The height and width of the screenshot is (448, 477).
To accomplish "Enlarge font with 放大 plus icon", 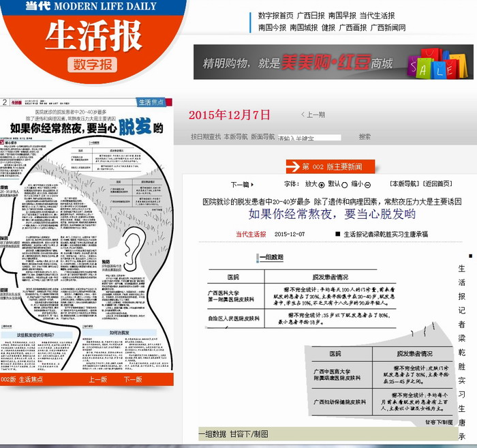I will 322,185.
